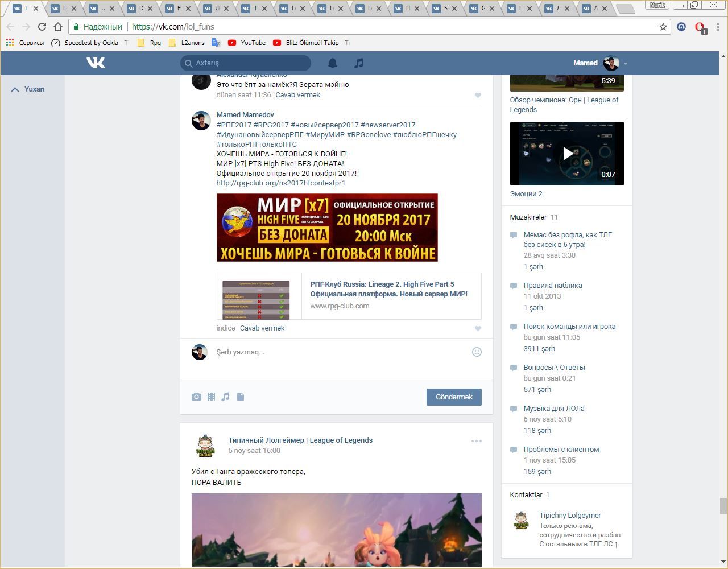Open discussion Поиск команды или игрока
Screen dimensions: 728x569
pyautogui.click(x=569, y=327)
